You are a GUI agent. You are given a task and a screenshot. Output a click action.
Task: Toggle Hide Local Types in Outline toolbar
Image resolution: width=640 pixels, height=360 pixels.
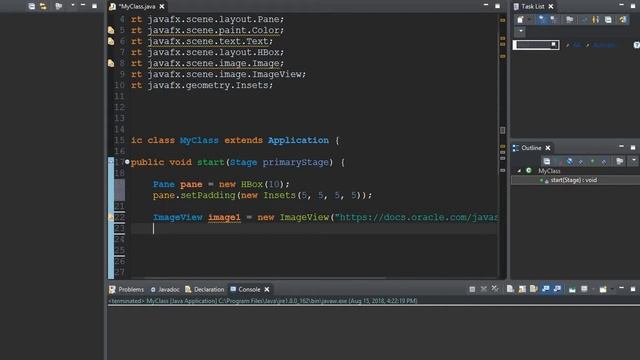pos(604,161)
